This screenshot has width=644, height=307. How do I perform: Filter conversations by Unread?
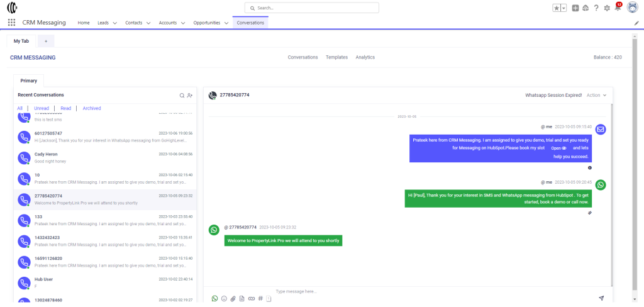click(x=42, y=108)
